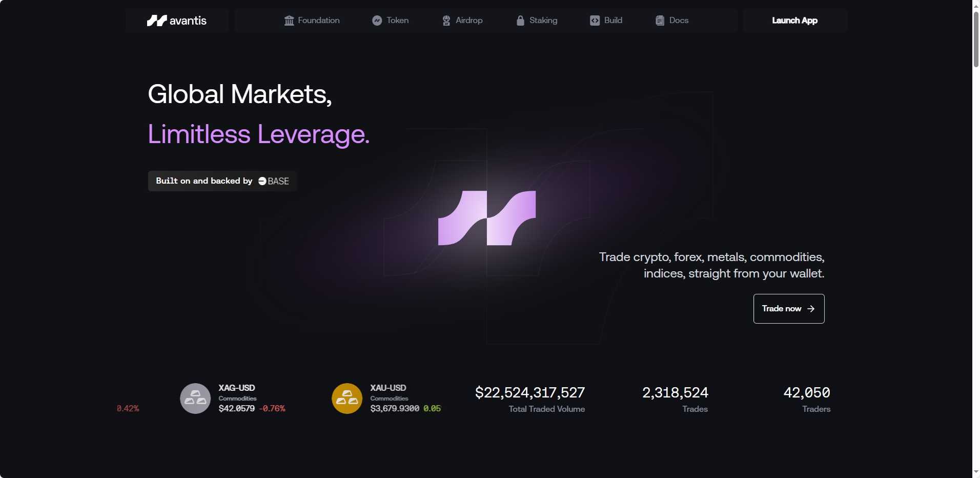Image resolution: width=980 pixels, height=478 pixels.
Task: Click the Token coin icon
Action: pos(377,21)
